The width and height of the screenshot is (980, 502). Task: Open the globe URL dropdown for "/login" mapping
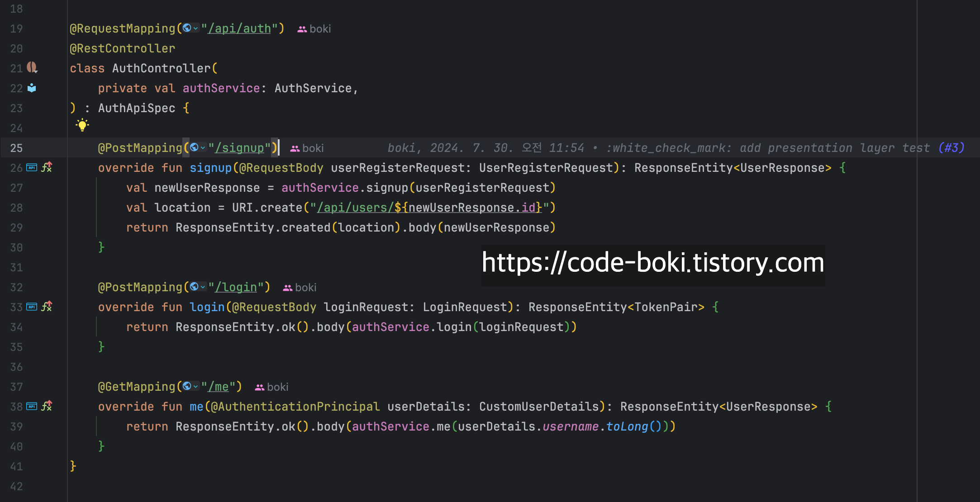197,287
